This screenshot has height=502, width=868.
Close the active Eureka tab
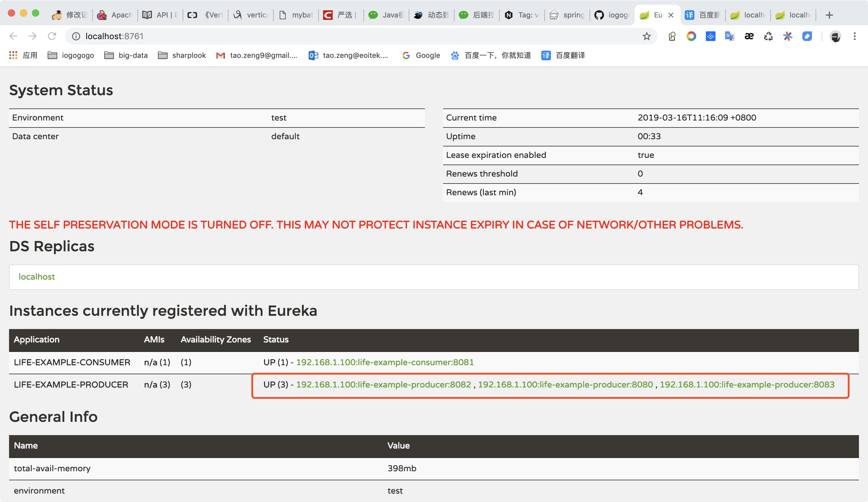(x=671, y=15)
